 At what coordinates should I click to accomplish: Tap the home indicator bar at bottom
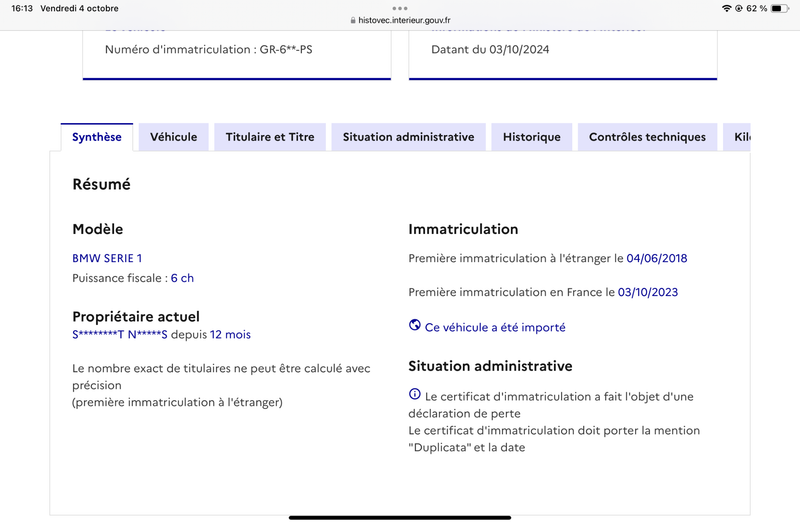point(400,517)
